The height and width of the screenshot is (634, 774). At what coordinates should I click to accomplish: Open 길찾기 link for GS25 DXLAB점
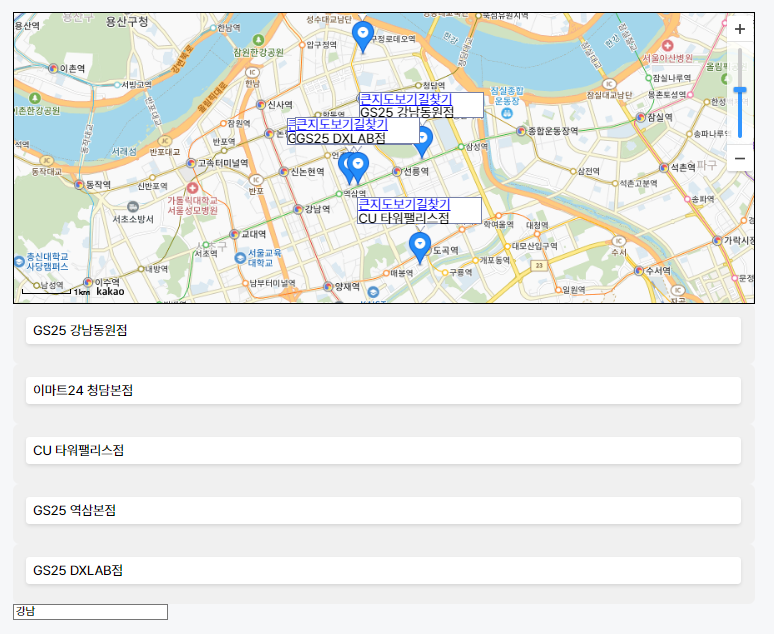370,124
